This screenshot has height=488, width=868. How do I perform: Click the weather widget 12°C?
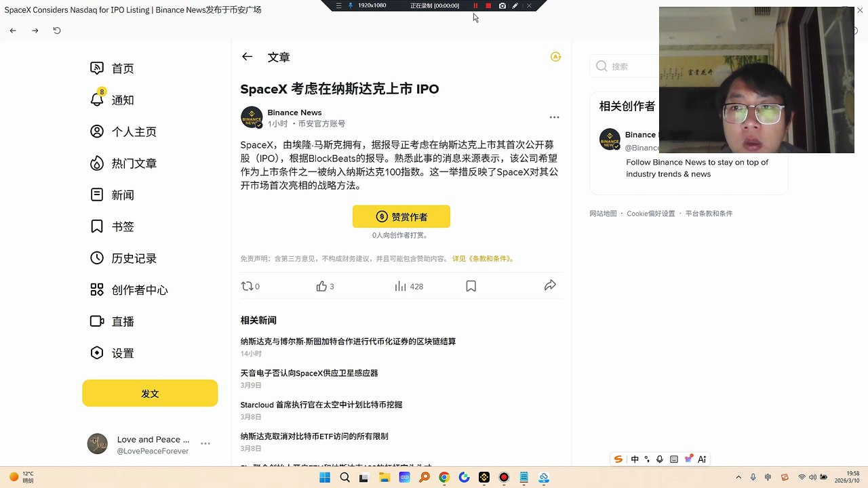click(x=21, y=477)
